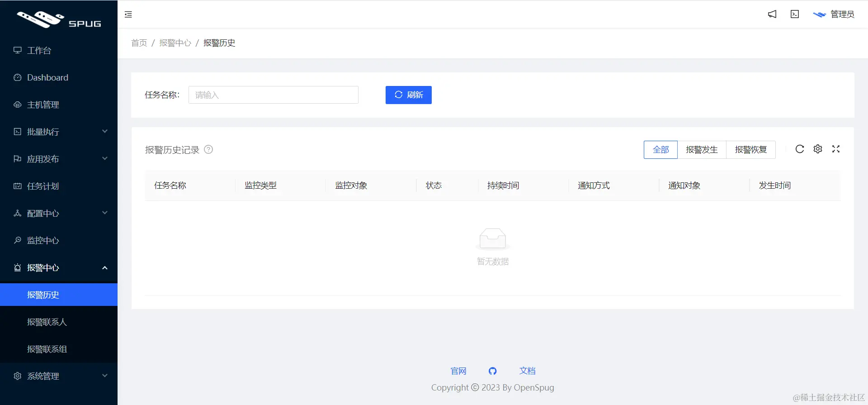
Task: Open the web terminal console icon
Action: (795, 14)
